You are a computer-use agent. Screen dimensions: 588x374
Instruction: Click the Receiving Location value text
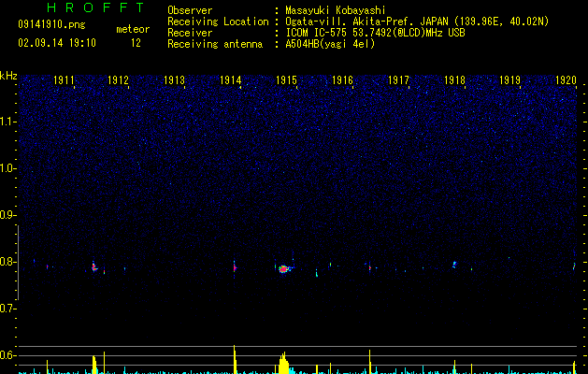click(417, 22)
